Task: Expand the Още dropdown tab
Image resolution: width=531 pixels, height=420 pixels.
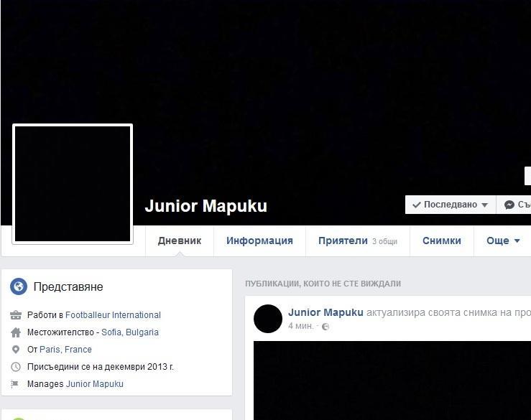Action: (503, 241)
